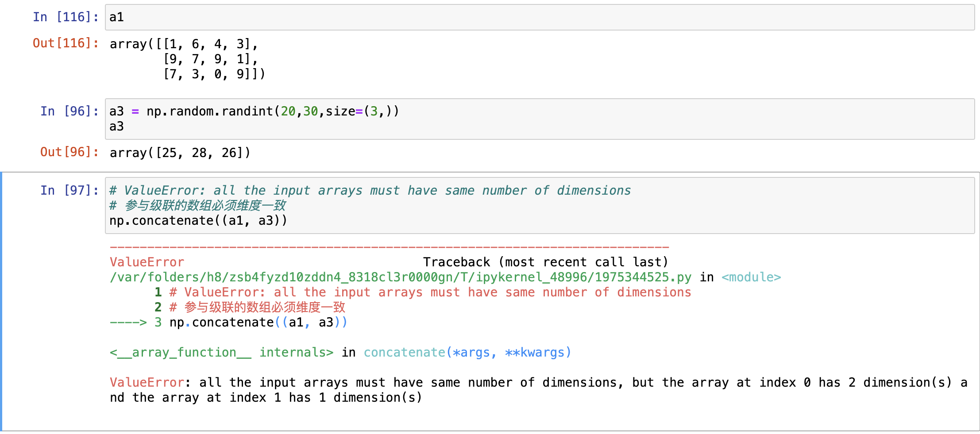This screenshot has height=434, width=980.
Task: Click output row [9, 7, 9, 1]
Action: pyautogui.click(x=211, y=59)
